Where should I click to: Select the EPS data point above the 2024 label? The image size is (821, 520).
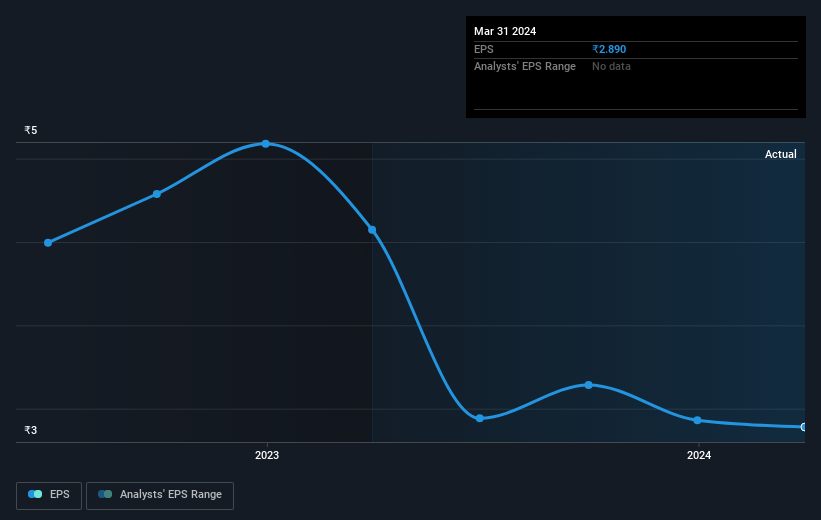[697, 420]
